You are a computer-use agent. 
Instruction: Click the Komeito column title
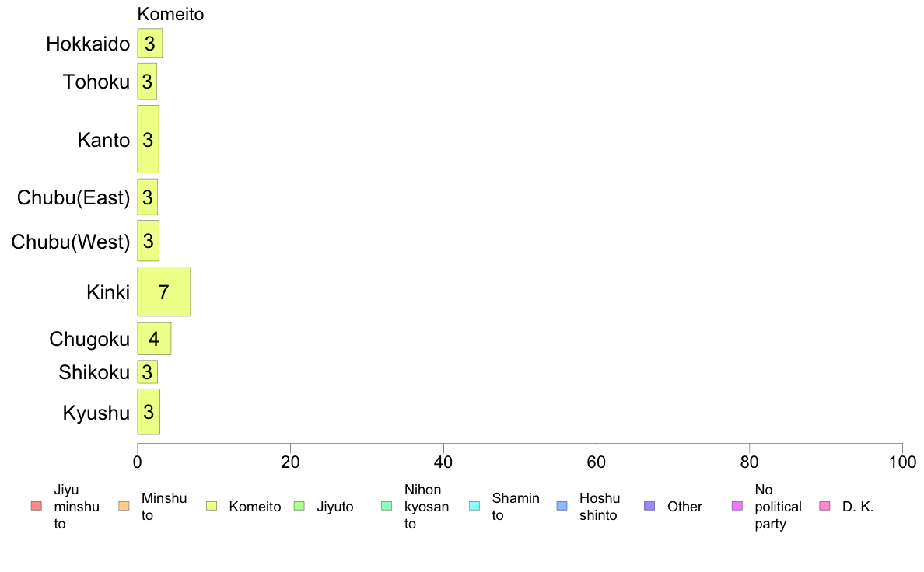coord(170,13)
